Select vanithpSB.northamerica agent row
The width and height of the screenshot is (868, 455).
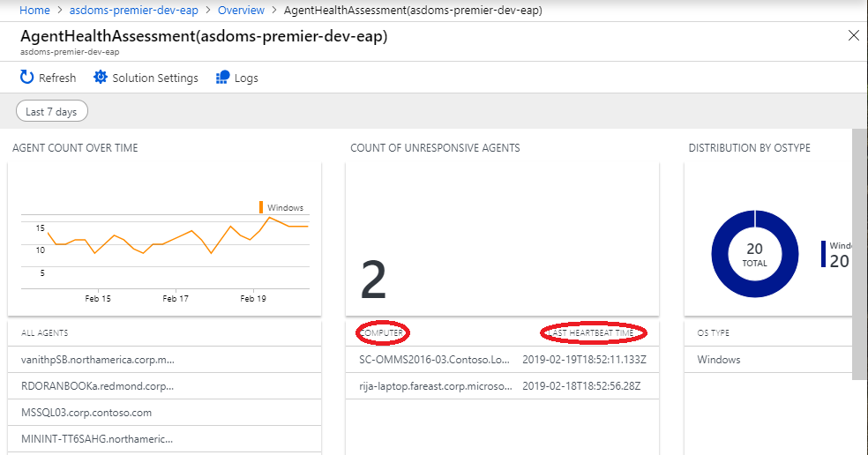click(x=164, y=360)
